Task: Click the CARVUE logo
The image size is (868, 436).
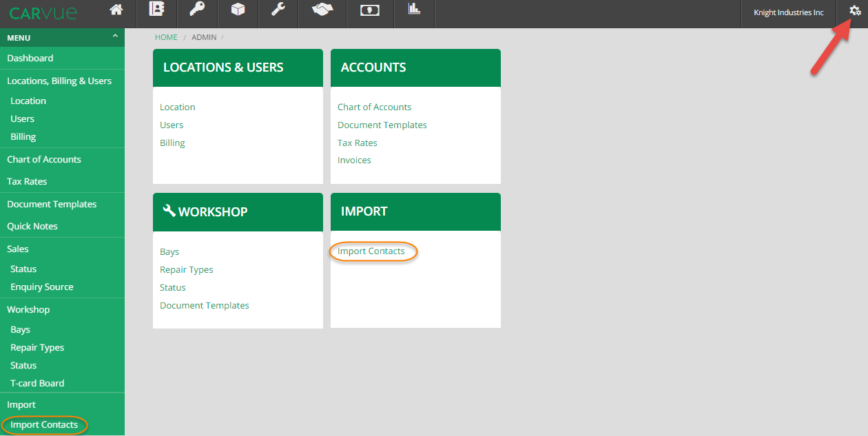Action: pyautogui.click(x=43, y=13)
